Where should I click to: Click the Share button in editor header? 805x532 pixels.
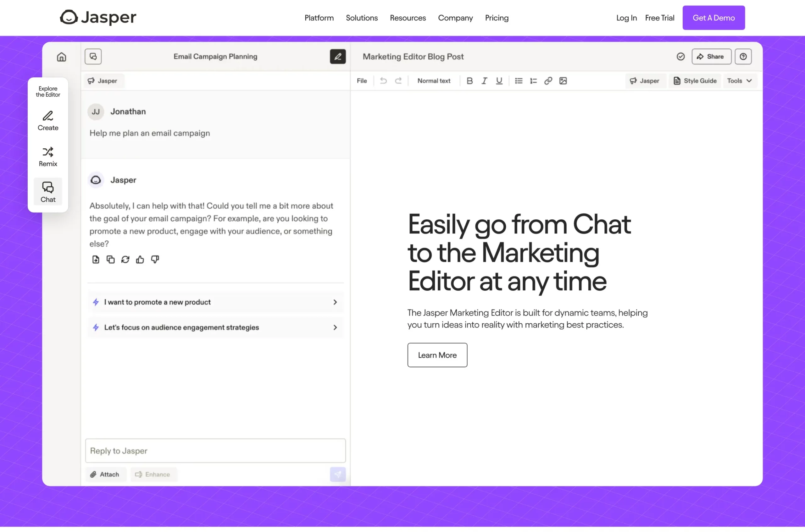[x=711, y=56]
